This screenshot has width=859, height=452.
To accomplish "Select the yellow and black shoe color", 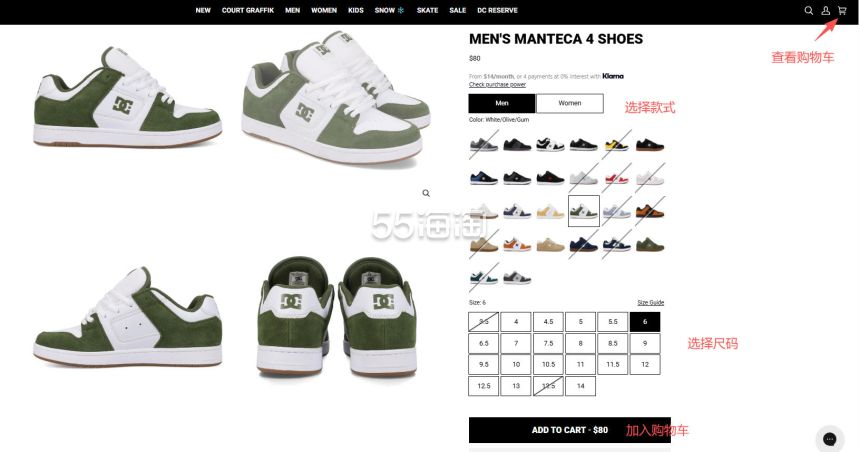I will tap(616, 145).
